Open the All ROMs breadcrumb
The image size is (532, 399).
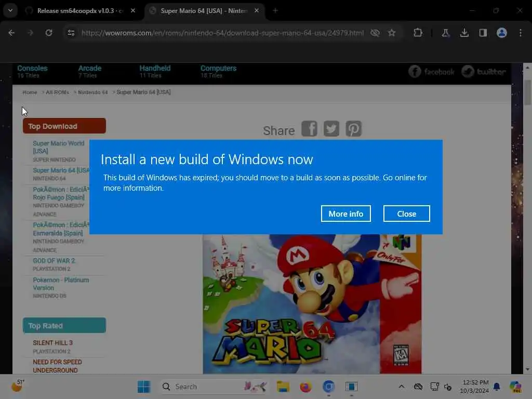(x=57, y=92)
